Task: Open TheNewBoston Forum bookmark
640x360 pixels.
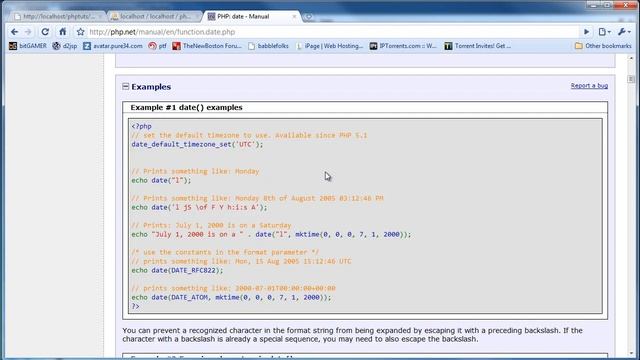Action: [x=207, y=46]
